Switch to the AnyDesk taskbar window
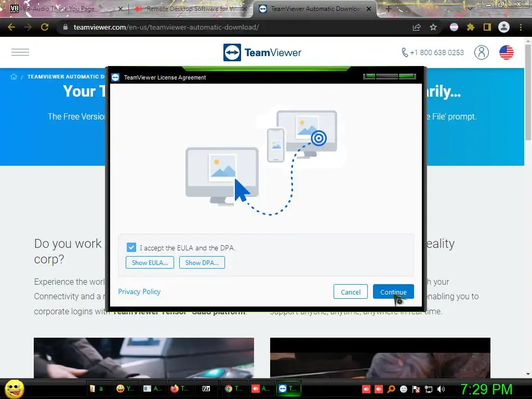 (x=261, y=389)
